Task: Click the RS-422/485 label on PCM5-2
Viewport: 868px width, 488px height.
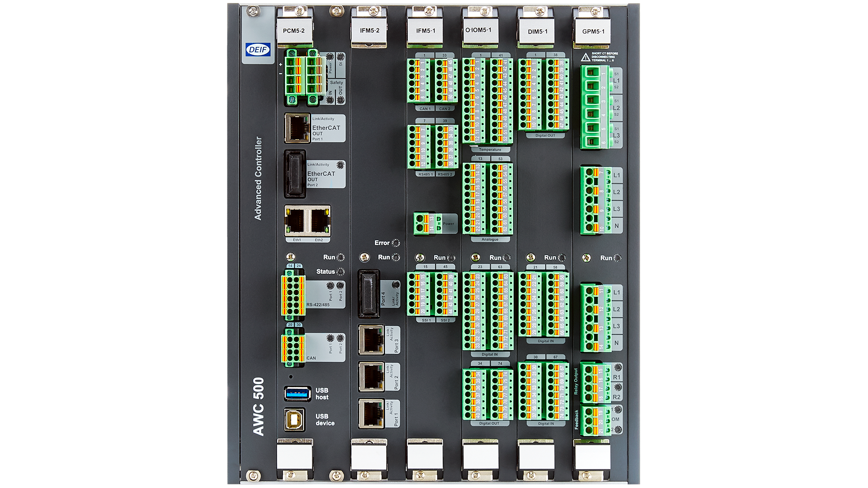Action: tap(318, 305)
